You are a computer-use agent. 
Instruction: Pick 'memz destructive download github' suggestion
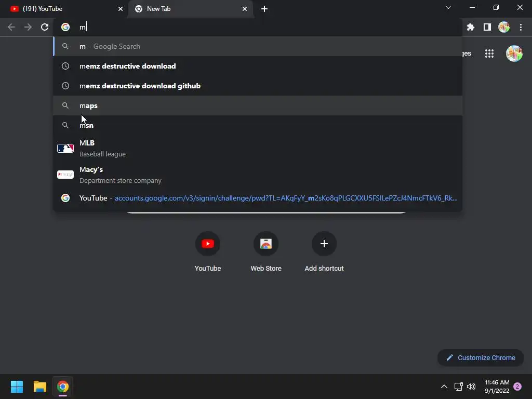(258, 86)
